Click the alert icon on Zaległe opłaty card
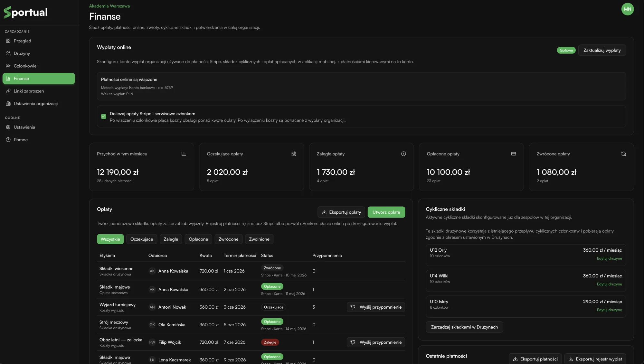 click(x=403, y=154)
